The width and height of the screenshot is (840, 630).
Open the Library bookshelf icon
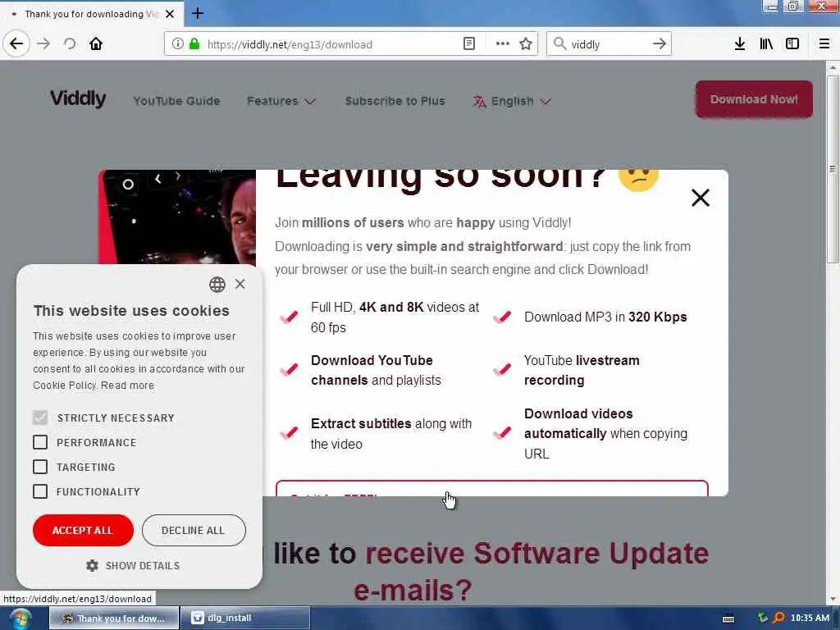click(x=766, y=44)
